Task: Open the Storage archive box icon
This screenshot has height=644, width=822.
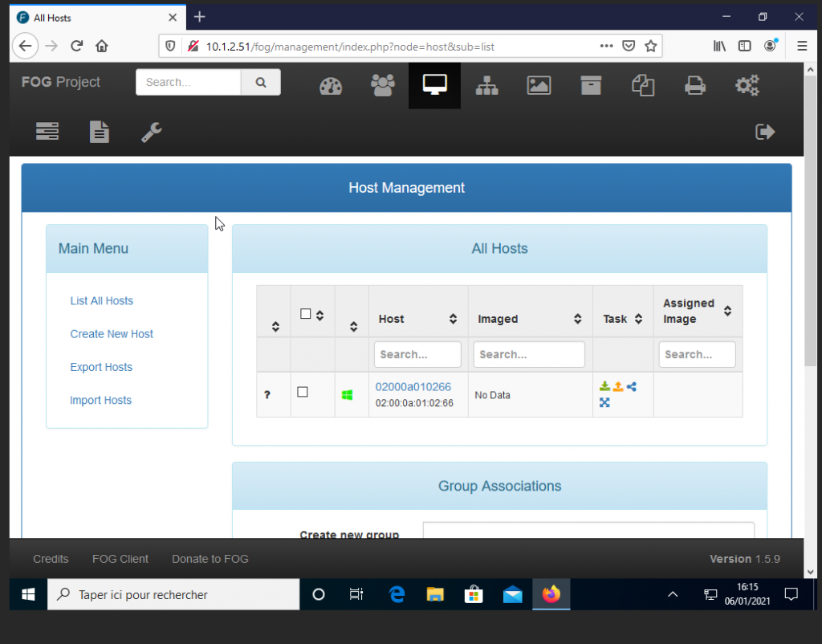Action: click(x=591, y=85)
